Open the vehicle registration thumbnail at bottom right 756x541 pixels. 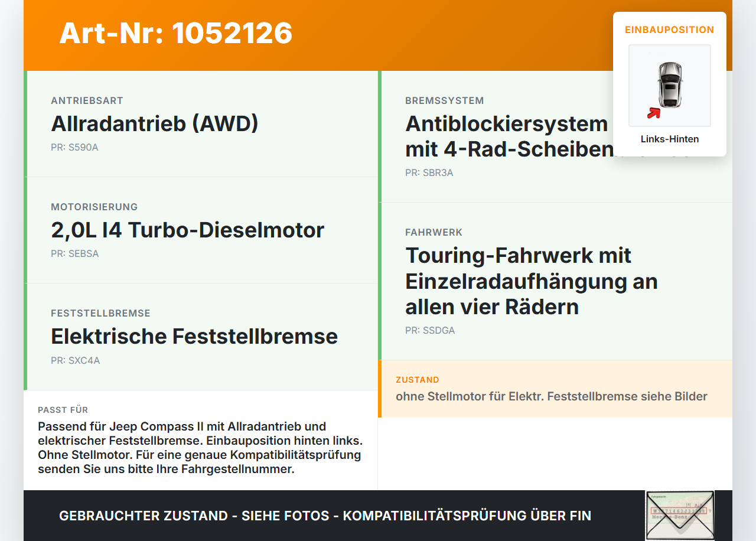(680, 516)
